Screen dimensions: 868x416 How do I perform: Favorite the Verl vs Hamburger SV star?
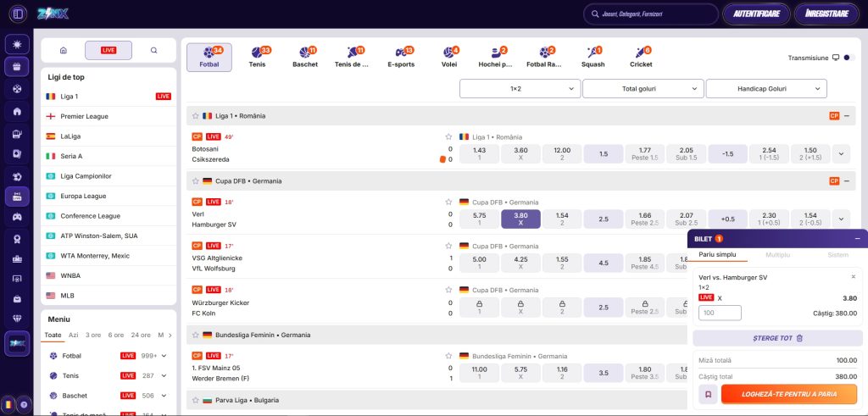click(449, 202)
